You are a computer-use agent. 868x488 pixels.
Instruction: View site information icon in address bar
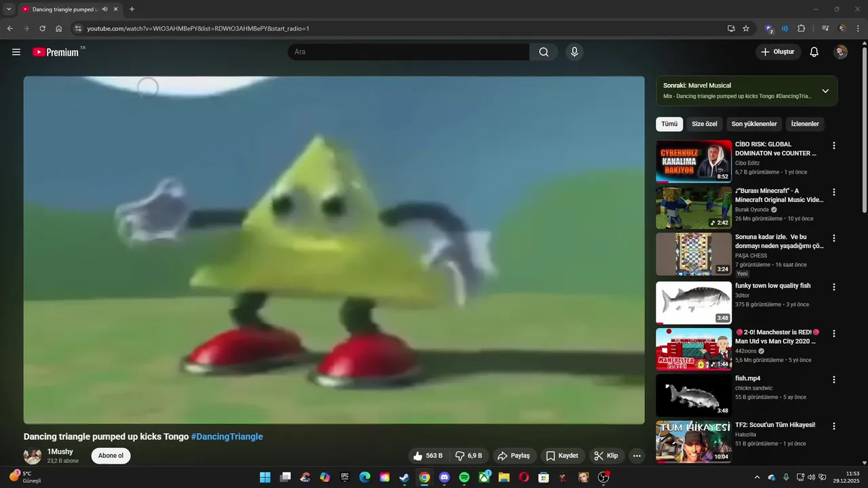click(x=78, y=28)
